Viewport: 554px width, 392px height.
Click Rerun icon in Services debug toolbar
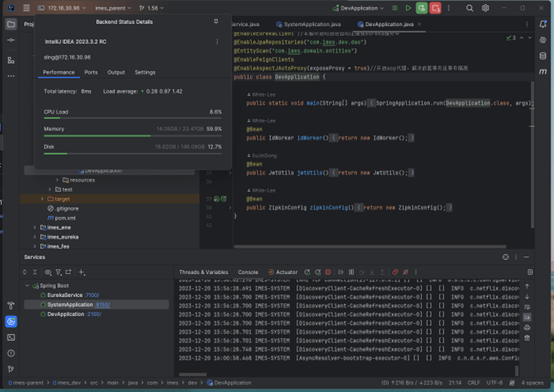click(307, 272)
